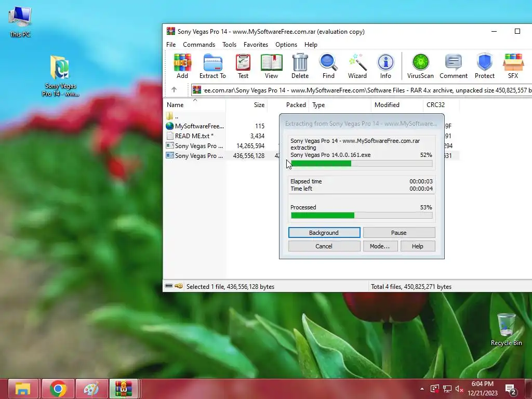
Task: Open the Info toolbar icon
Action: [385, 66]
